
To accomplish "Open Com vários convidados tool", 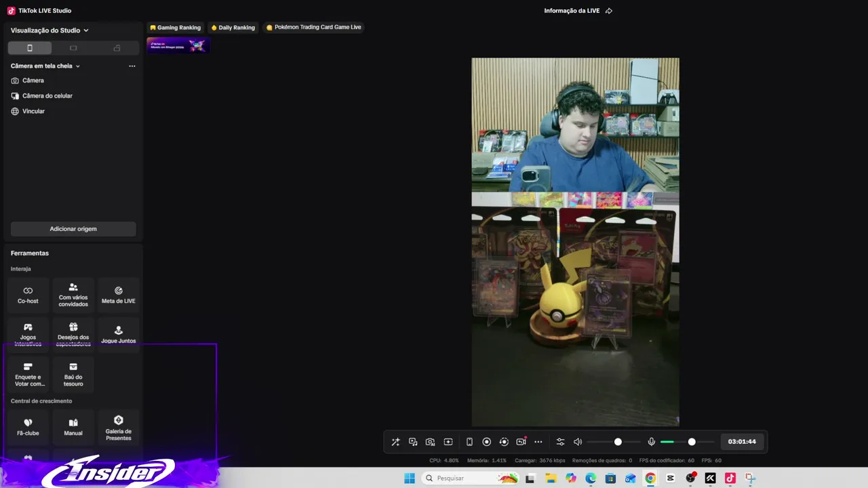I will pyautogui.click(x=73, y=295).
